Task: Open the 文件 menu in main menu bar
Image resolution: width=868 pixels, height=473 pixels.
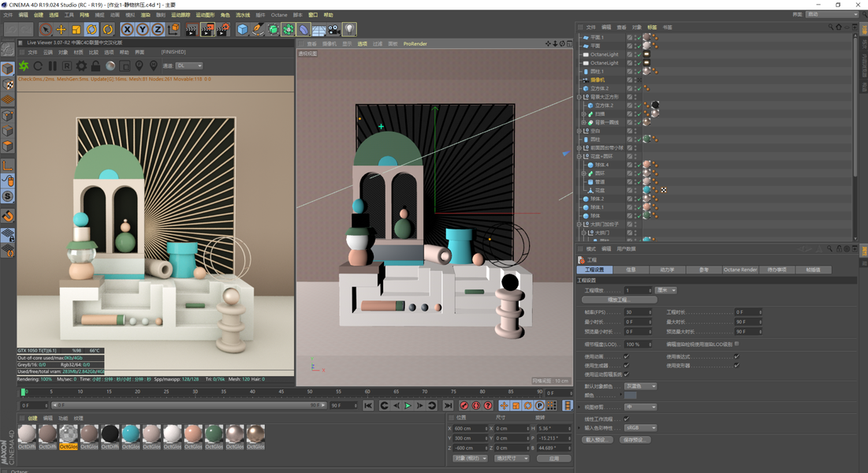Action: pyautogui.click(x=8, y=15)
